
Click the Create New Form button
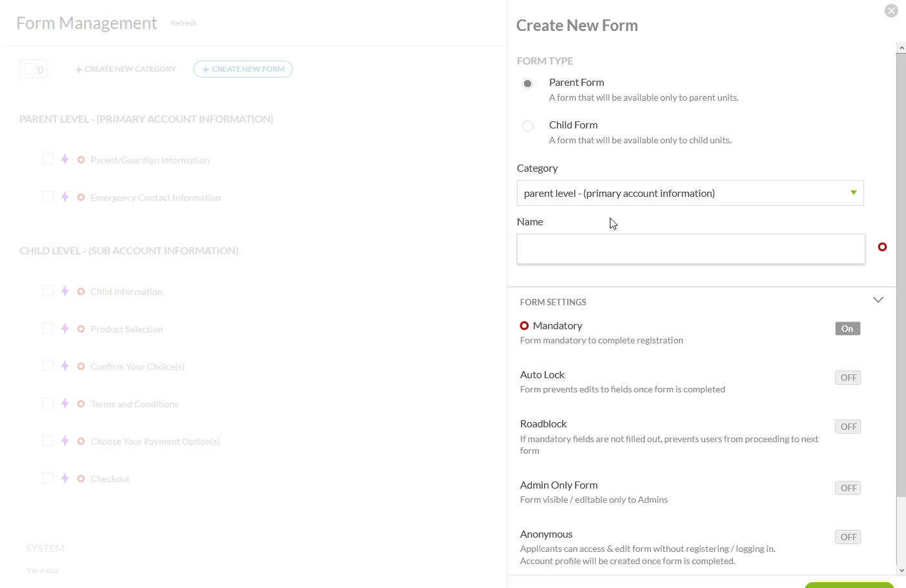(x=243, y=69)
